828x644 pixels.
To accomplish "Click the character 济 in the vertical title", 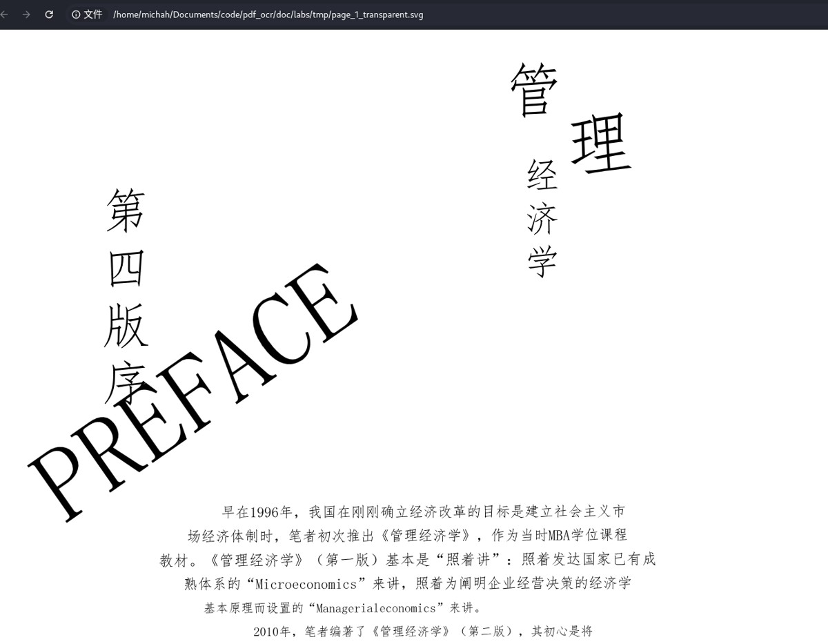I will pos(542,218).
